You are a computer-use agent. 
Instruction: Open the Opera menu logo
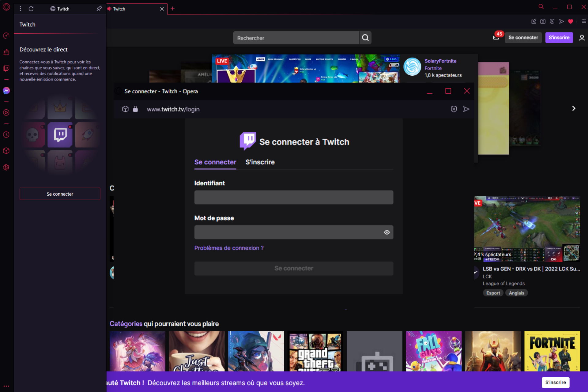[6, 7]
